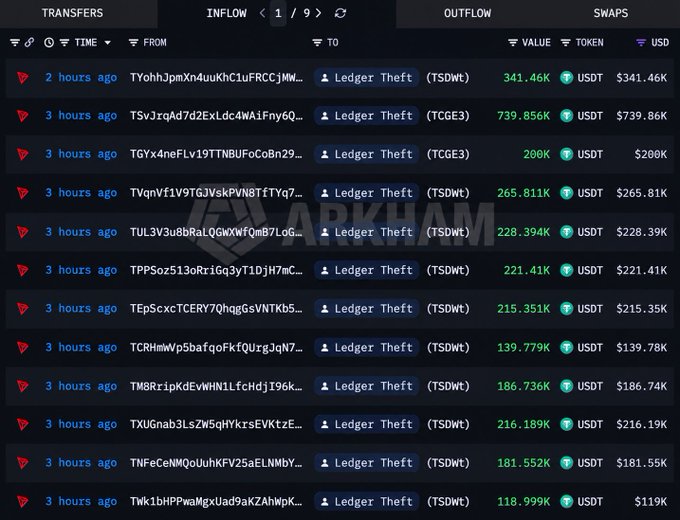
Task: Click USDT token icon on 200K row
Action: 566,154
